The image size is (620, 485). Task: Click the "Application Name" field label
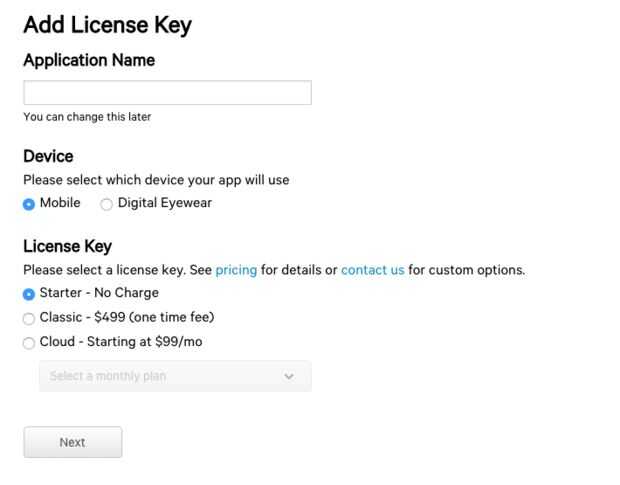[x=89, y=60]
